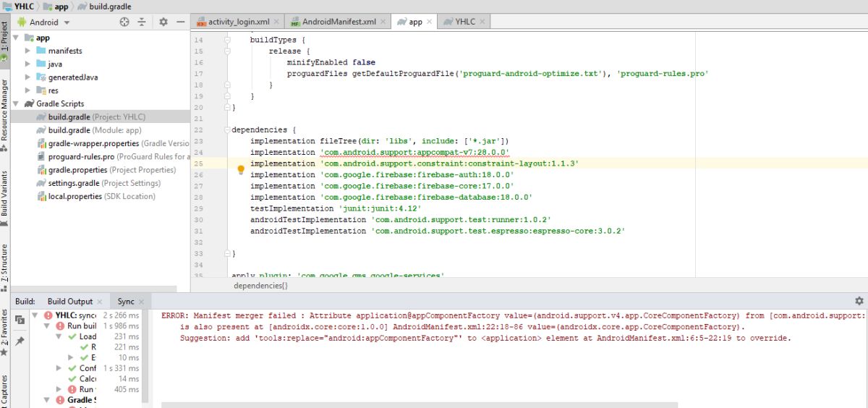The width and height of the screenshot is (868, 408).
Task: Click the build output horizontal scrollbar
Action: coord(420,405)
